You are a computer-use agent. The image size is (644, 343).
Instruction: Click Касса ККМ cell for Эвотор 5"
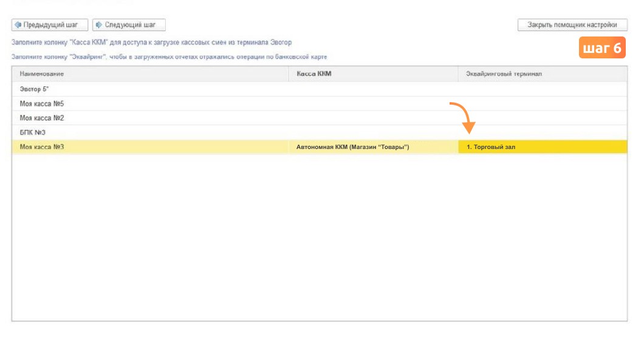click(374, 89)
